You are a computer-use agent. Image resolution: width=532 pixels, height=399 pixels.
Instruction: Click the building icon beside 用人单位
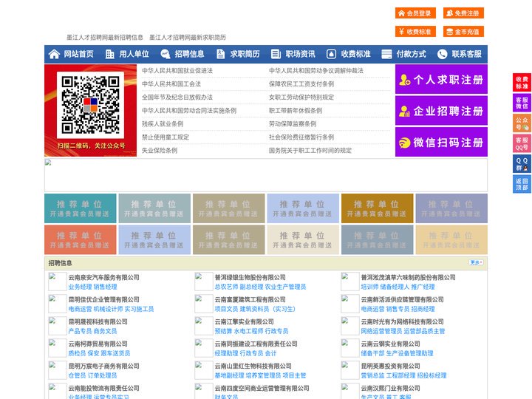[109, 54]
